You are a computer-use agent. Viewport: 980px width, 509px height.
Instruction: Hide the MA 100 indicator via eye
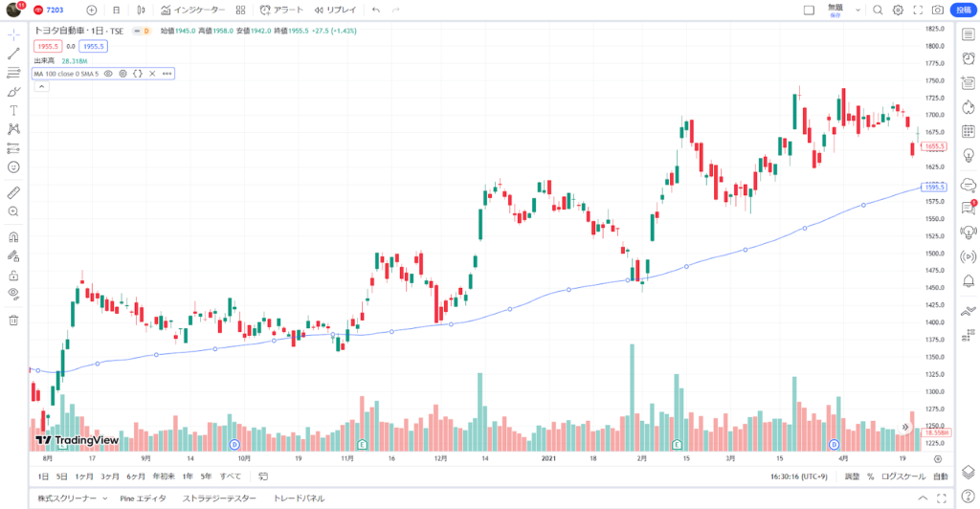pos(108,74)
